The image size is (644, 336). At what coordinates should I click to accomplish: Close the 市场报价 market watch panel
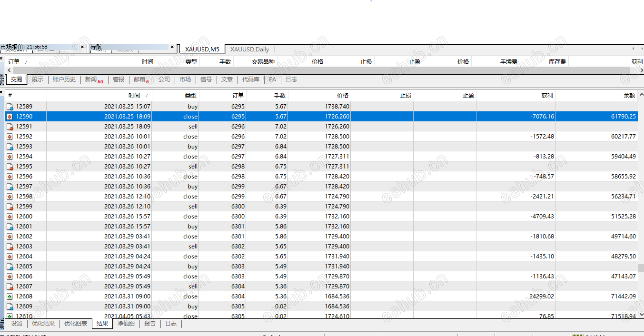click(82, 47)
